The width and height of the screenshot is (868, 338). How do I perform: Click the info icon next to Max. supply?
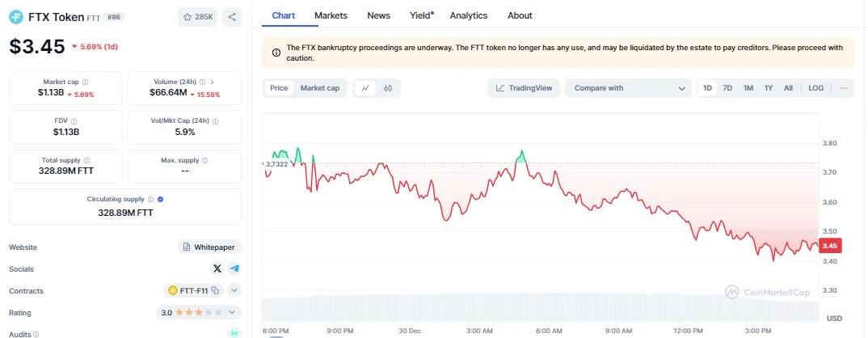click(x=204, y=161)
